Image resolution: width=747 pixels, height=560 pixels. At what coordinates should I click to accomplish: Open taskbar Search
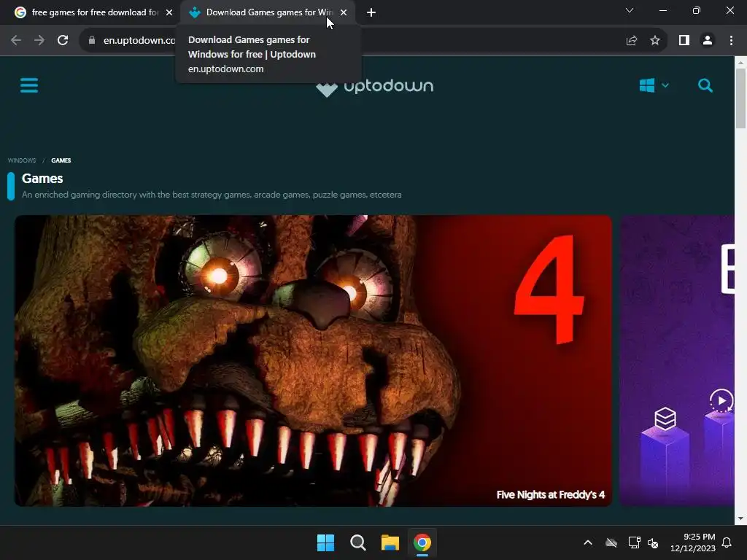pyautogui.click(x=357, y=542)
